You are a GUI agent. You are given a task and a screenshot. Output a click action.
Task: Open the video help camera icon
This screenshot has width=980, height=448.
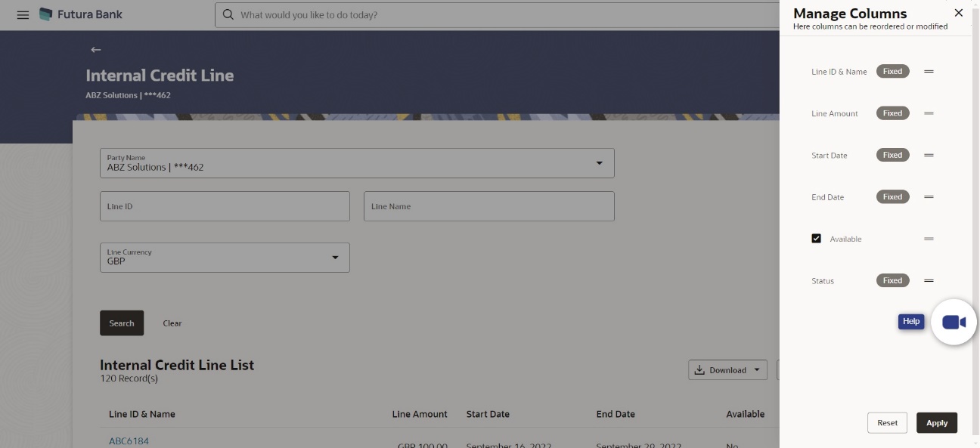pos(954,323)
